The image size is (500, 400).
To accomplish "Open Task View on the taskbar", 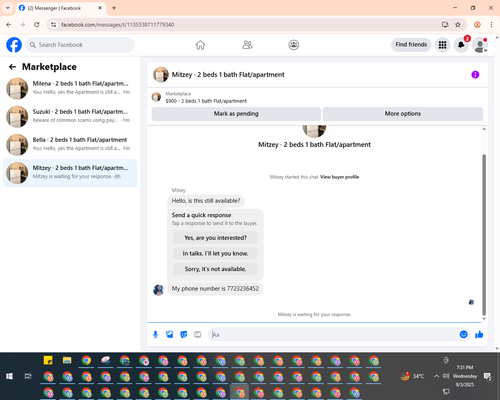I will (x=28, y=376).
